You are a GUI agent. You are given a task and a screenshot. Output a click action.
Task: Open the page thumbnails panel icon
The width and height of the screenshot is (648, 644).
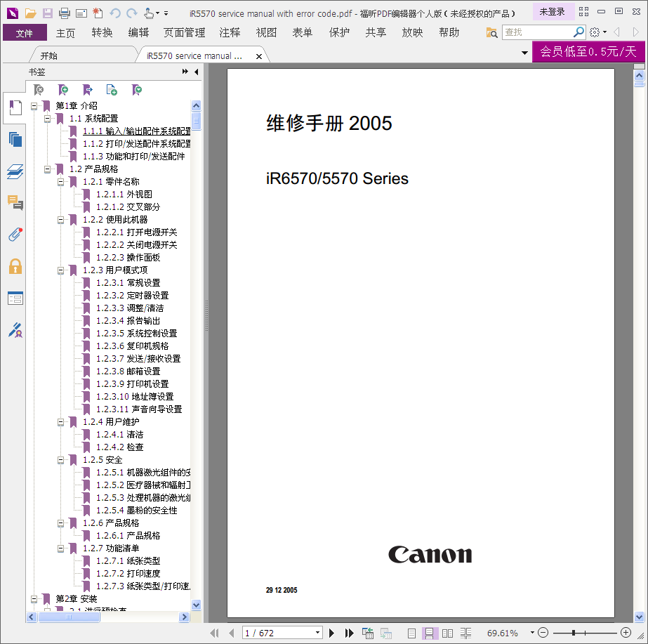click(15, 140)
